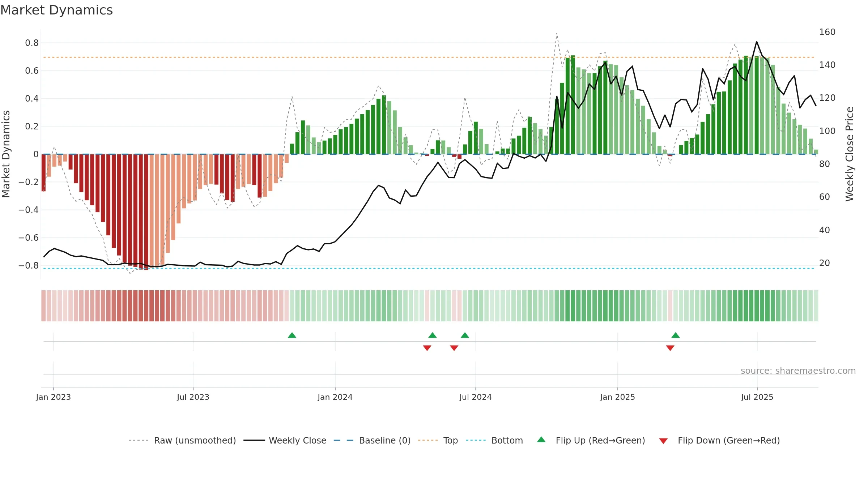This screenshot has height=488, width=868.
Task: Click the 0.8 tick on the left axis
Action: pos(32,43)
